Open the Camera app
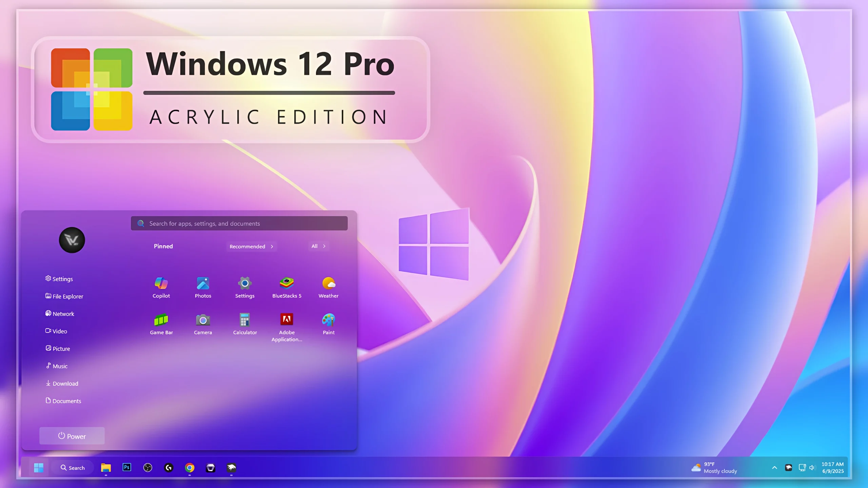This screenshot has width=868, height=488. pos(203,324)
